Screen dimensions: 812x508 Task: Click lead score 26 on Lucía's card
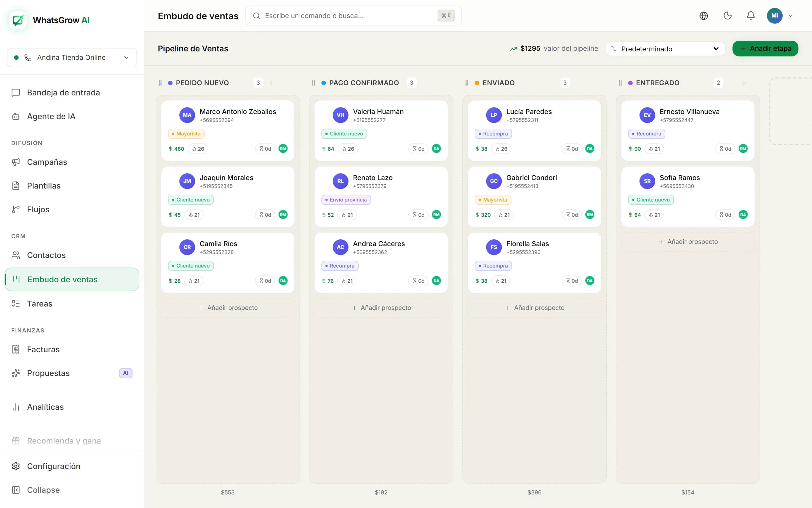(501, 149)
